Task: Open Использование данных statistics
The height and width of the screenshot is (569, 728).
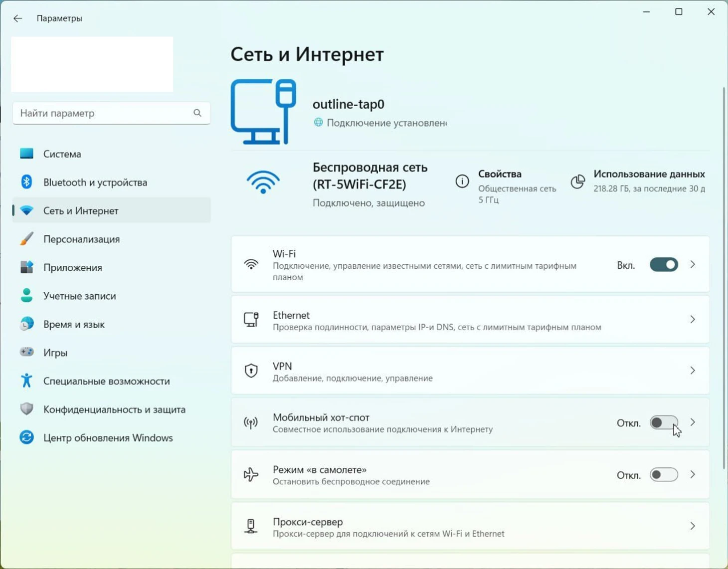Action: [648, 174]
